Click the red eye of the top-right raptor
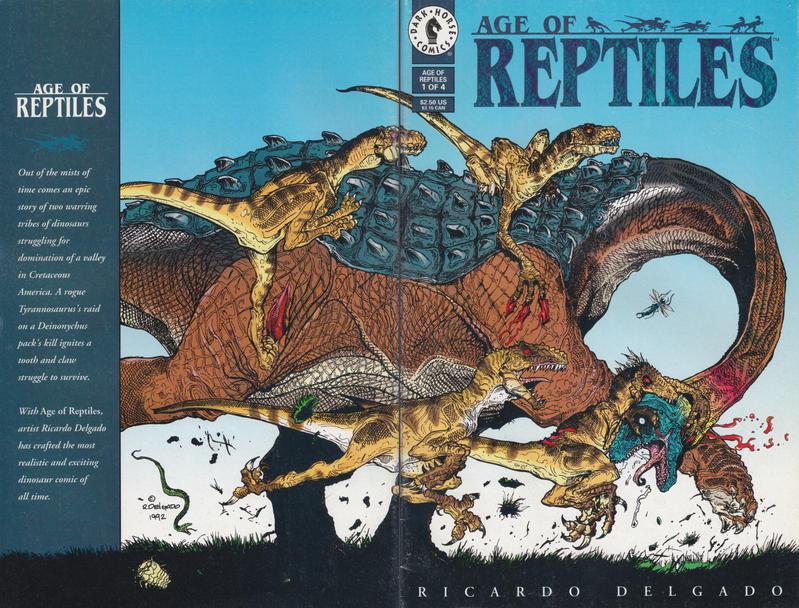This screenshot has height=608, width=799. click(x=590, y=130)
